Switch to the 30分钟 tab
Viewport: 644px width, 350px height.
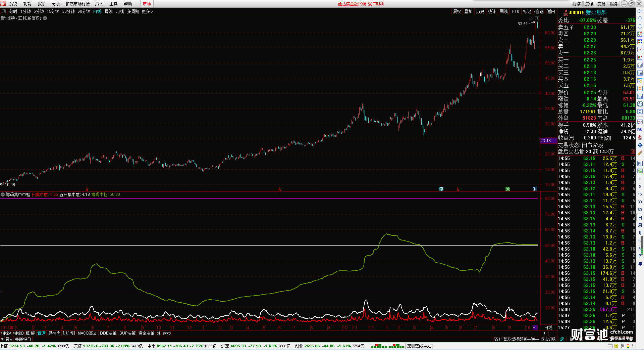pyautogui.click(x=68, y=11)
